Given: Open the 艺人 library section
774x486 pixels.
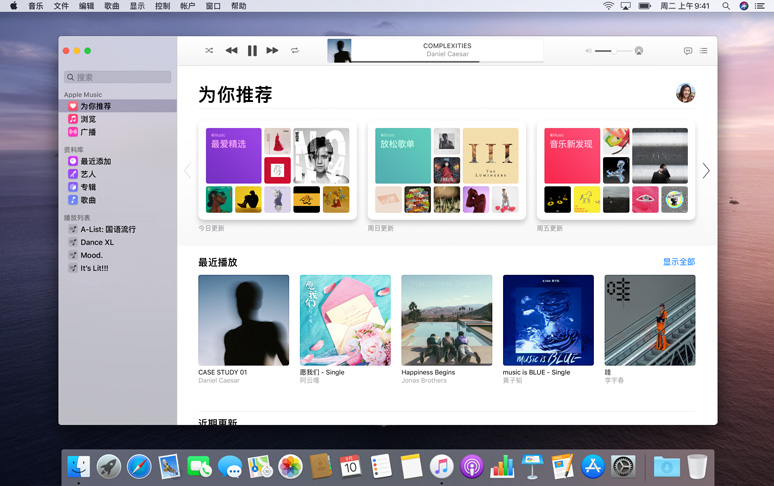Looking at the screenshot, I should coord(89,174).
